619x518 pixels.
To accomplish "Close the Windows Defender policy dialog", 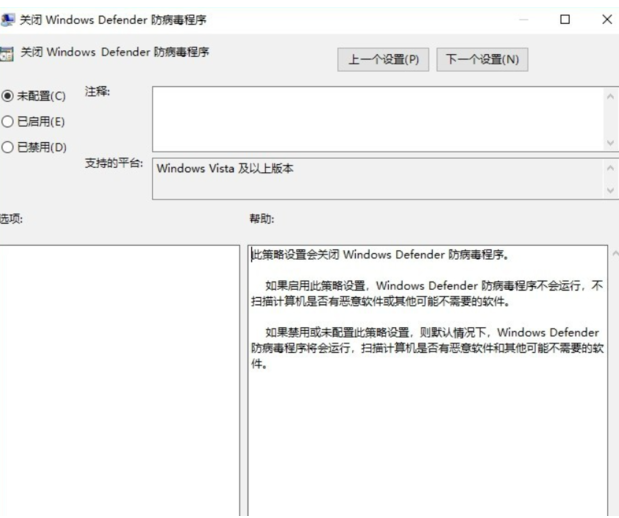I will click(x=606, y=19).
